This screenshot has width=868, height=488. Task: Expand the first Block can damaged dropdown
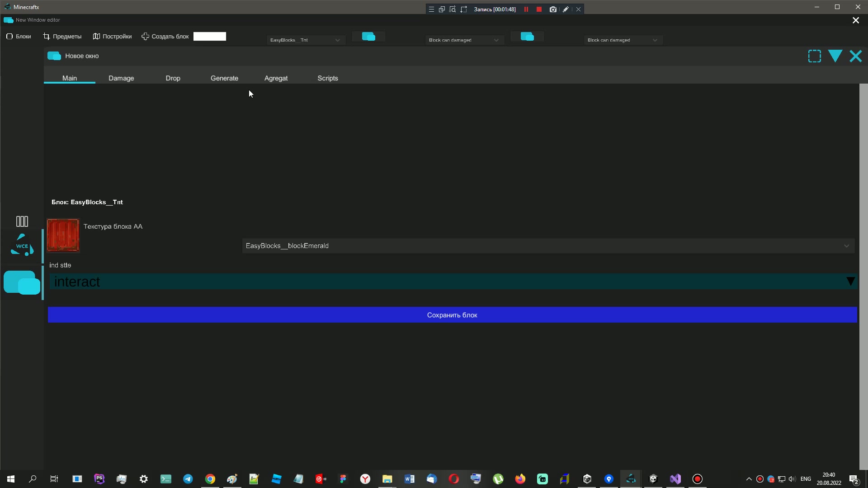[x=464, y=40]
